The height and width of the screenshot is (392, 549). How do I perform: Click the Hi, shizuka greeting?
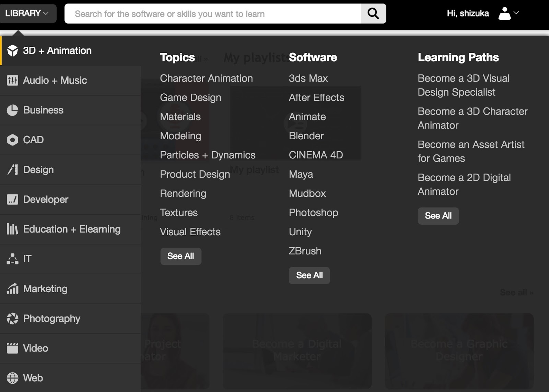coord(468,13)
